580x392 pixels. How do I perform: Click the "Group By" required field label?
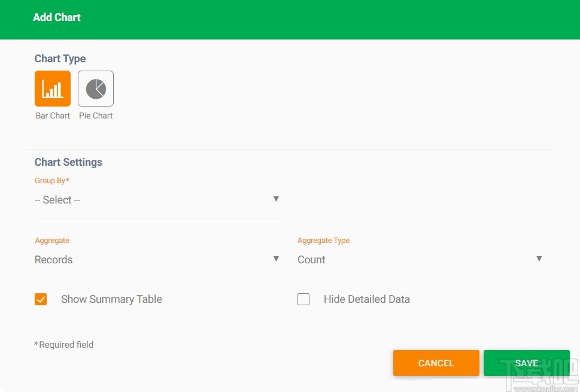point(51,181)
